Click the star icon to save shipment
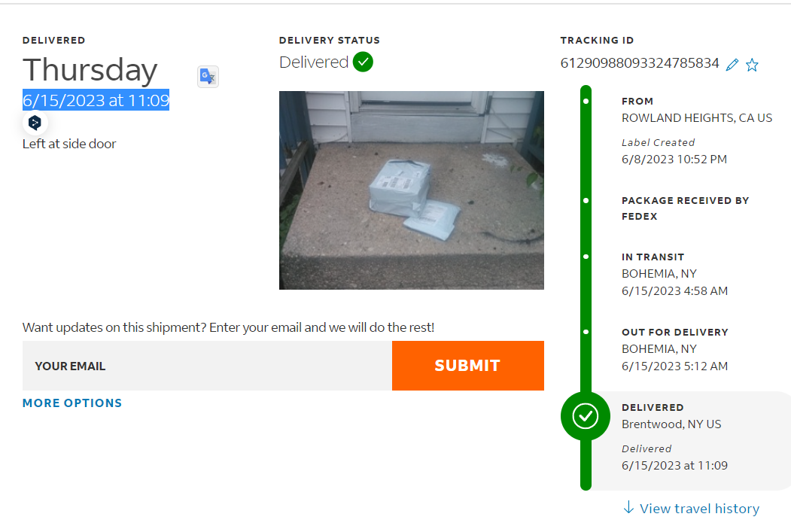Image resolution: width=791 pixels, height=532 pixels. 752,65
